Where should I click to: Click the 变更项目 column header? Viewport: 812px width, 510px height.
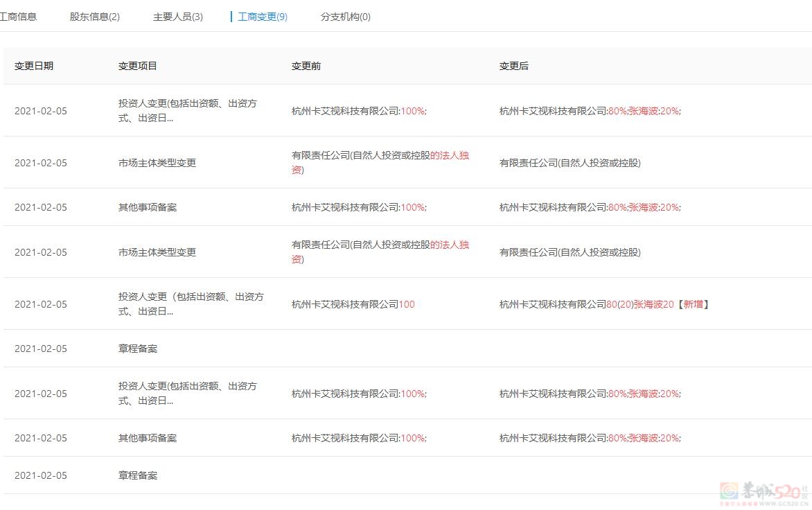pos(138,66)
